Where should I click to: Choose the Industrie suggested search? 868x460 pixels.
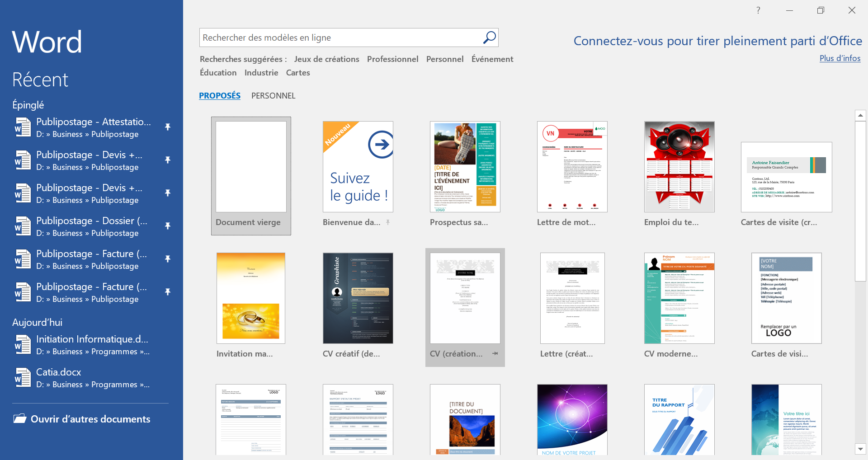coord(261,73)
